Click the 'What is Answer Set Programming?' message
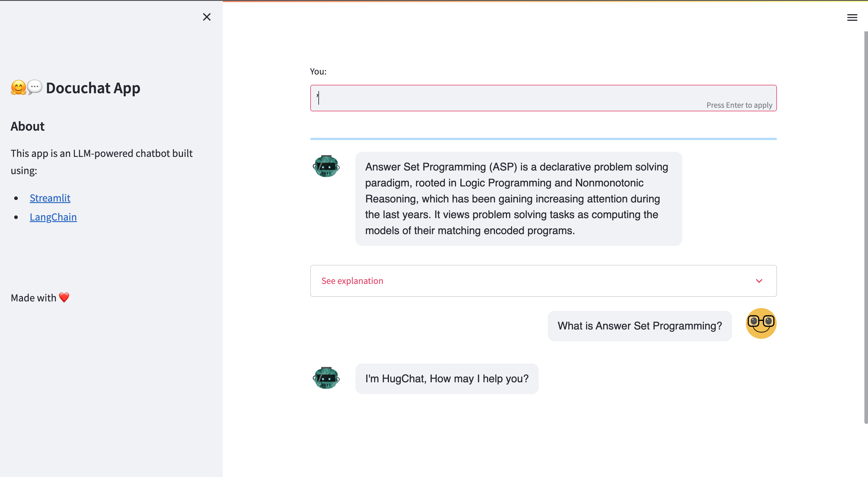The image size is (868, 477). coord(639,326)
